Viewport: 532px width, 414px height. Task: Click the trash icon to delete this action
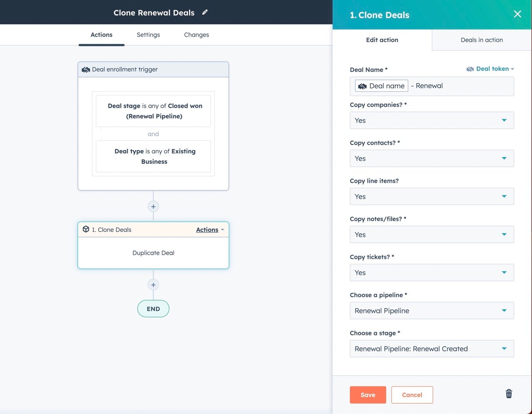click(509, 394)
